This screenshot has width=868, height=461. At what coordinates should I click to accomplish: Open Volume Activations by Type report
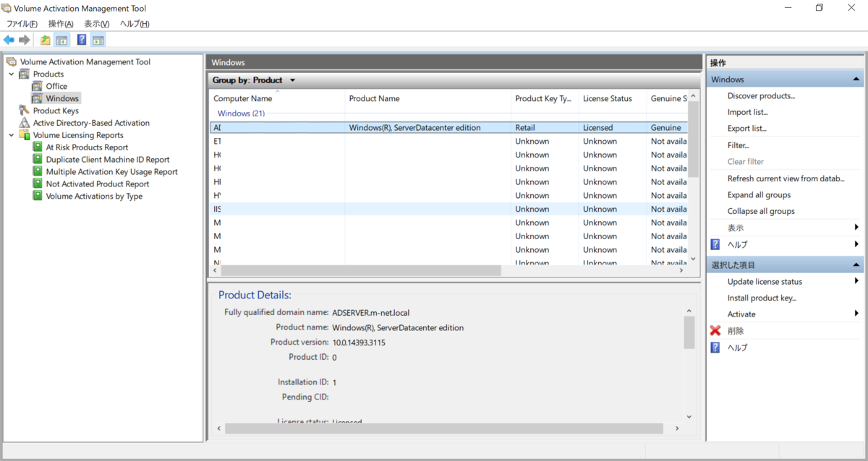94,197
